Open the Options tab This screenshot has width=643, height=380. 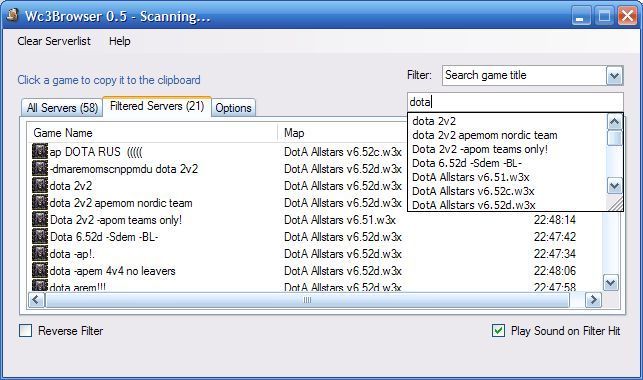(x=233, y=108)
